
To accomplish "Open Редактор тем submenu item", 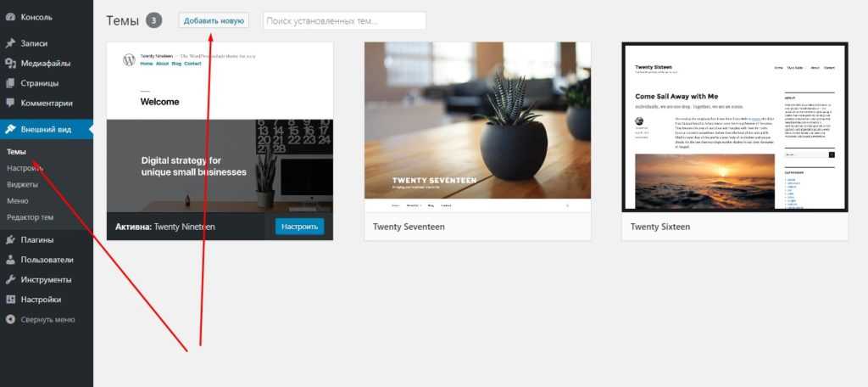I will click(x=31, y=217).
